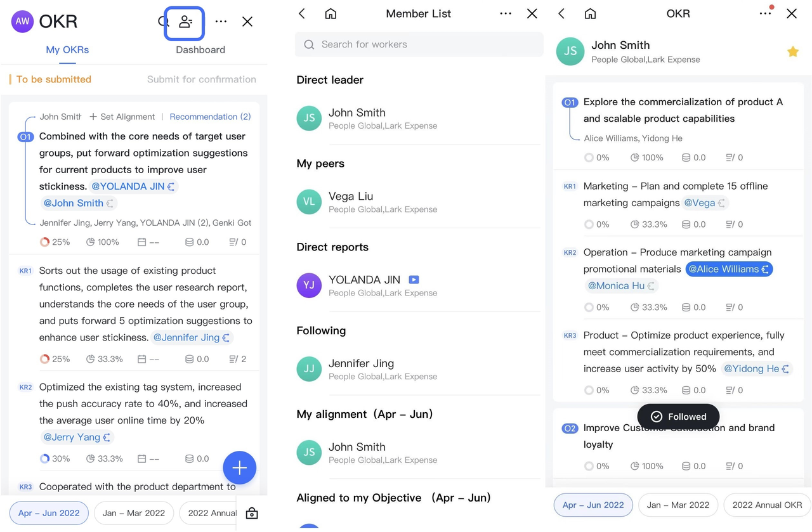
Task: Toggle the follow star for John Smith
Action: tap(792, 52)
